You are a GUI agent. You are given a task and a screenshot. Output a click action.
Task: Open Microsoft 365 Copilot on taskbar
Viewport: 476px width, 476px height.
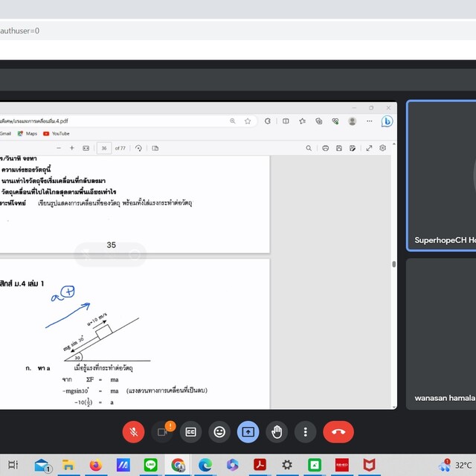pyautogui.click(x=233, y=465)
